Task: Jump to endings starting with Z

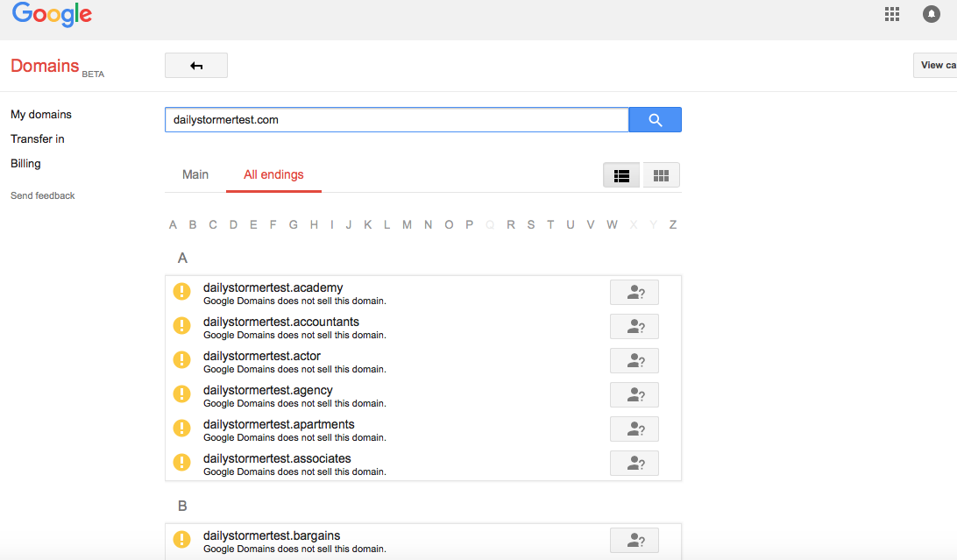Action: [x=672, y=225]
